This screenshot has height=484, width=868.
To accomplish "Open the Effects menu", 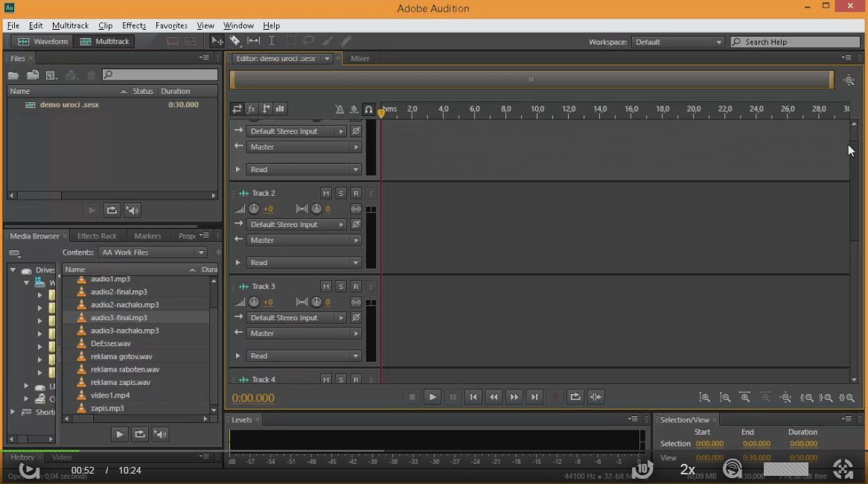I will pyautogui.click(x=134, y=25).
